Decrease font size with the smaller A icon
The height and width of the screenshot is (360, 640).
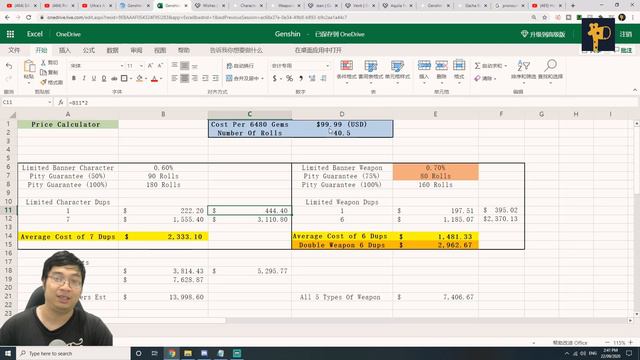coord(160,65)
